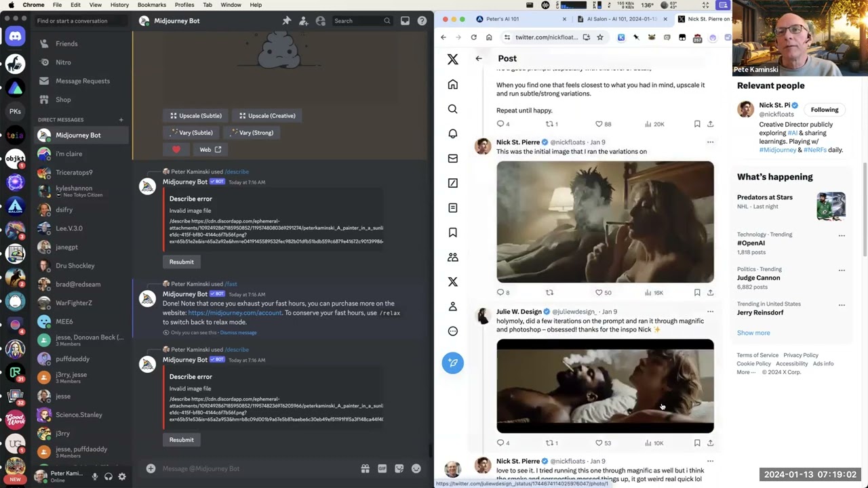Click the blue compose post button

pos(453,363)
